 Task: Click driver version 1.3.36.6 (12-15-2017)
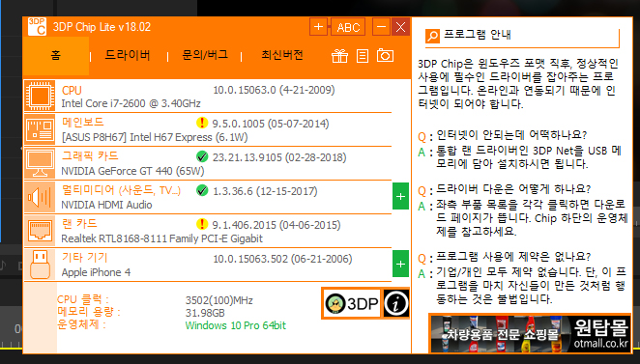[x=265, y=191]
